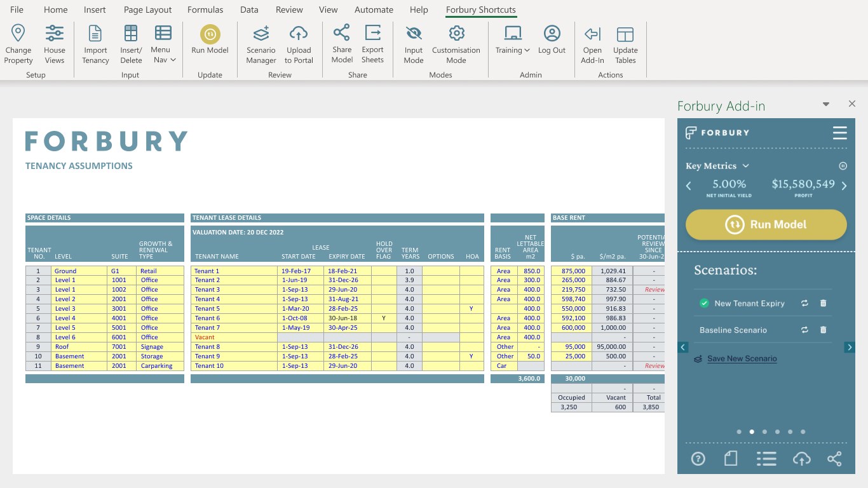This screenshot has width=868, height=488.
Task: Switch to the Review ribbon tab
Action: [289, 10]
